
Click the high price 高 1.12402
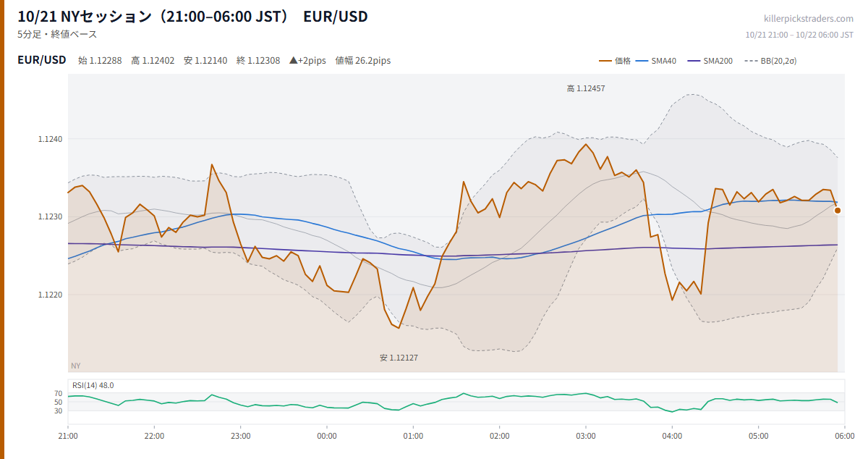[x=153, y=61]
